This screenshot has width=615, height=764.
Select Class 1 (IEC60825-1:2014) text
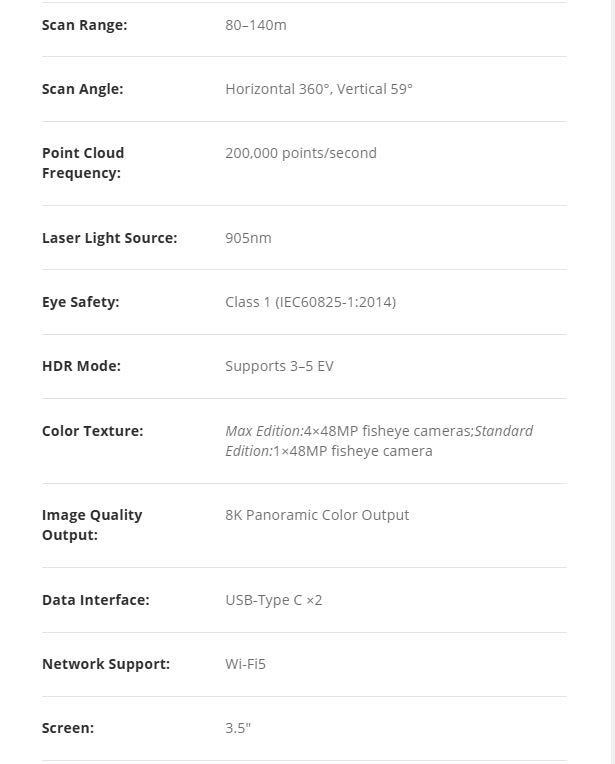tap(310, 302)
